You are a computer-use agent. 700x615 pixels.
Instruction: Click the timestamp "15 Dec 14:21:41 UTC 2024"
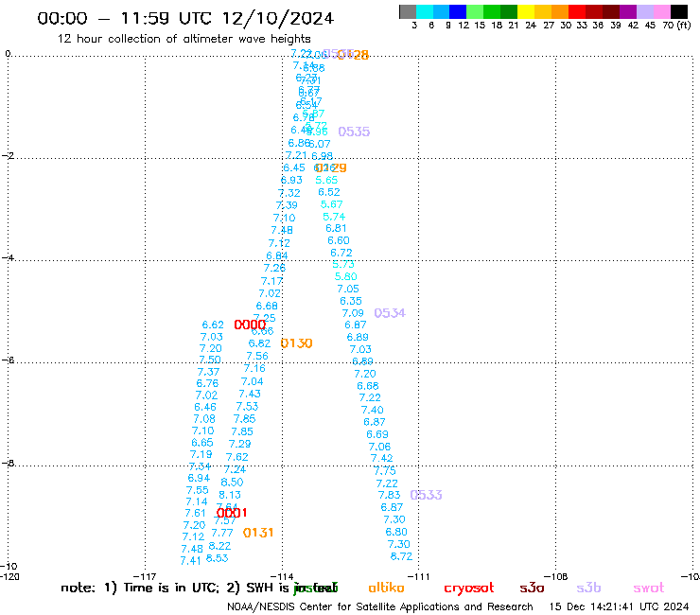(619, 607)
